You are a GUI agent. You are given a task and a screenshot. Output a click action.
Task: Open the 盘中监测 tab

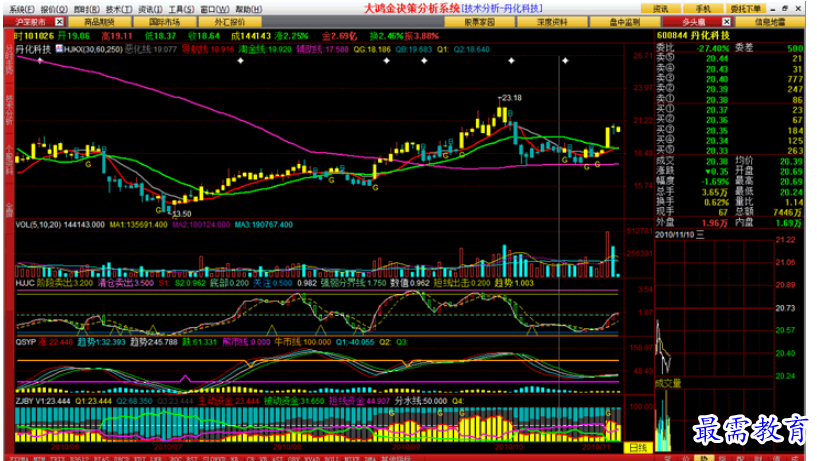tap(618, 21)
